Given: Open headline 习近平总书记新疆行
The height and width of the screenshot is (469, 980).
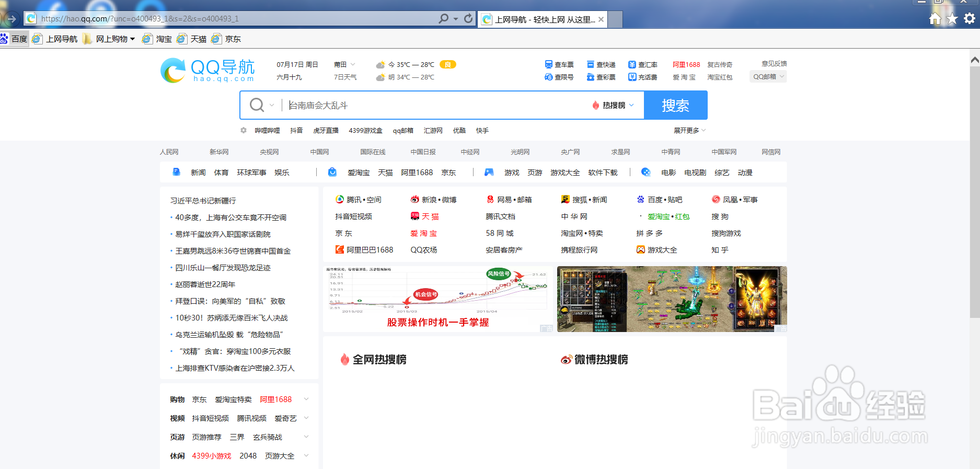Looking at the screenshot, I should [x=203, y=200].
